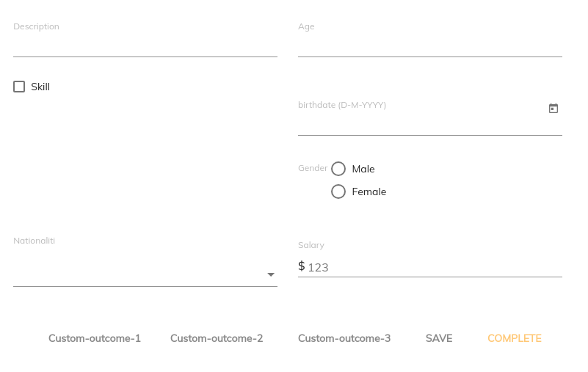Trigger the Custom-outcome-3 button
The image size is (588, 372).
coord(344,338)
